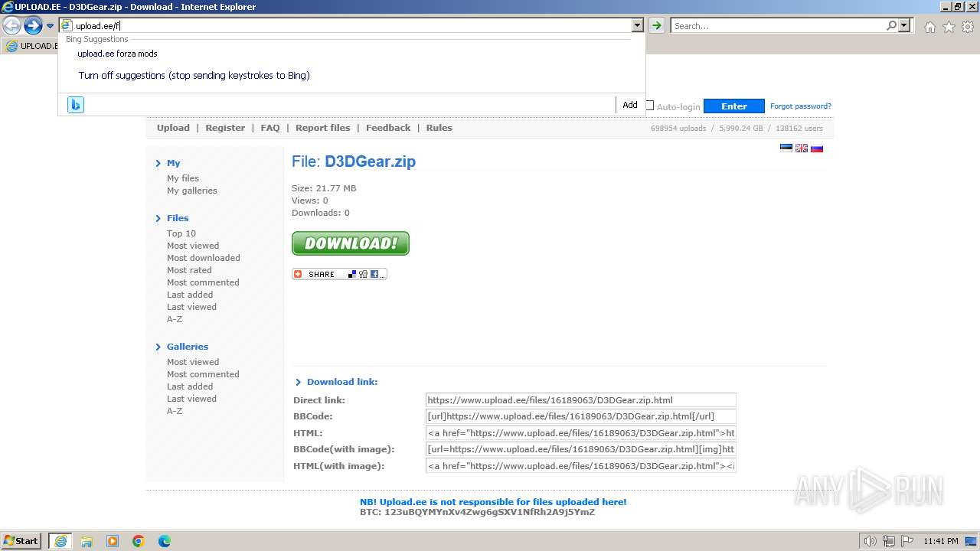This screenshot has height=551, width=980.
Task: Open the Feedback menu item
Action: pos(388,128)
